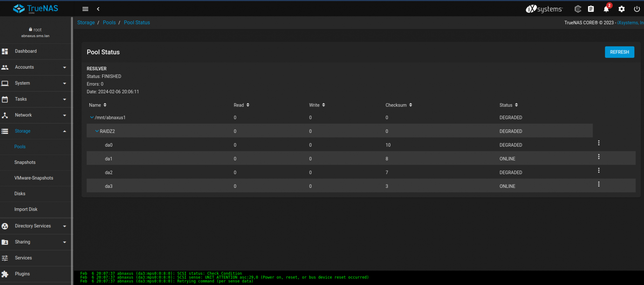Open the task manager clipboard icon
This screenshot has height=285, width=644.
point(591,9)
